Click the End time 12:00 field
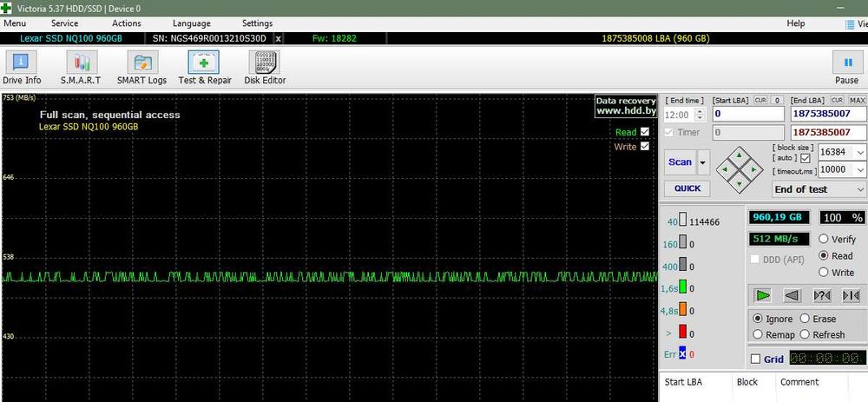 pyautogui.click(x=680, y=115)
